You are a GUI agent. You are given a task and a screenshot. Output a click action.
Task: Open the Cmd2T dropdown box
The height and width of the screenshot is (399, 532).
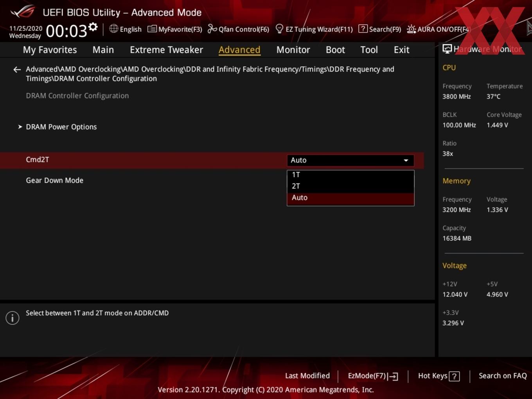point(350,160)
